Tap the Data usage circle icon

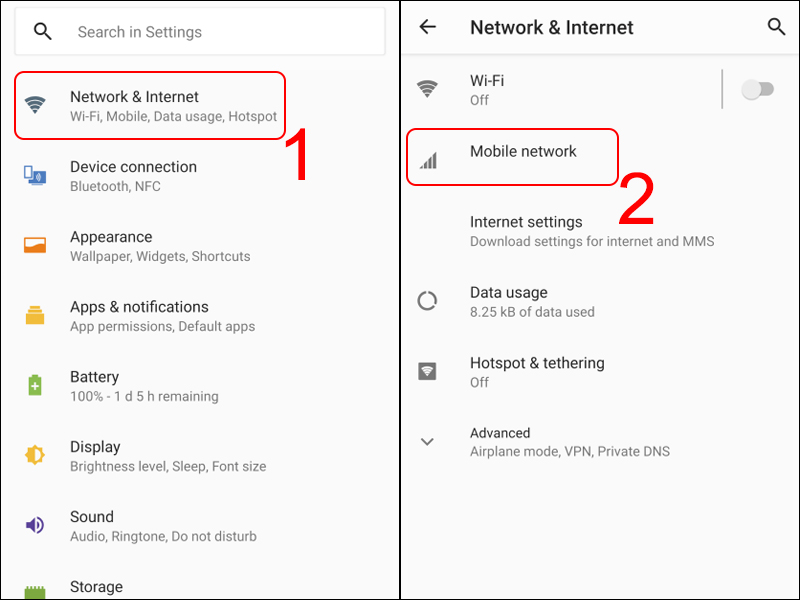(427, 301)
